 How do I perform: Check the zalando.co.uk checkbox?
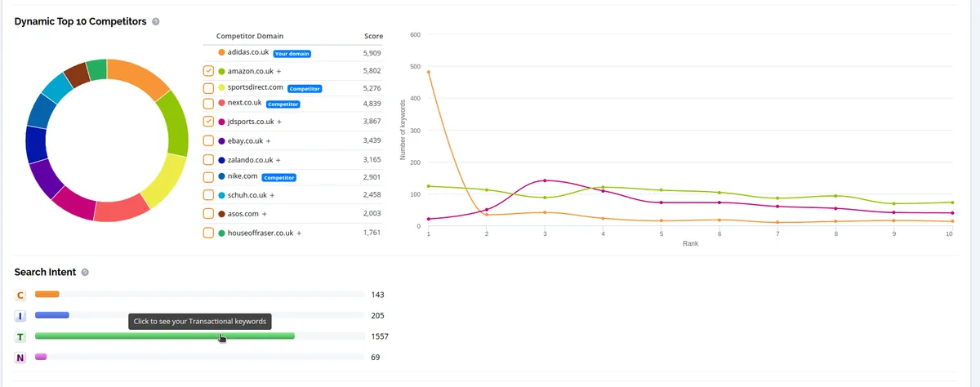pyautogui.click(x=208, y=160)
